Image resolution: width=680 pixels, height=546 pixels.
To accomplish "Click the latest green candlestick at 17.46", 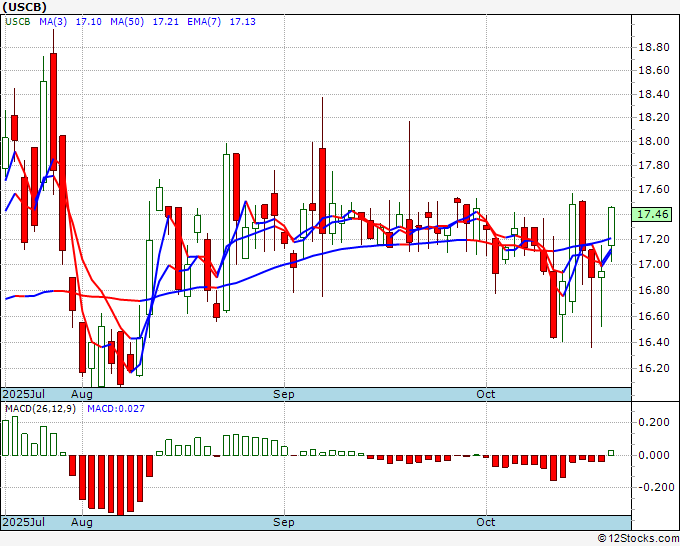I will tap(611, 226).
